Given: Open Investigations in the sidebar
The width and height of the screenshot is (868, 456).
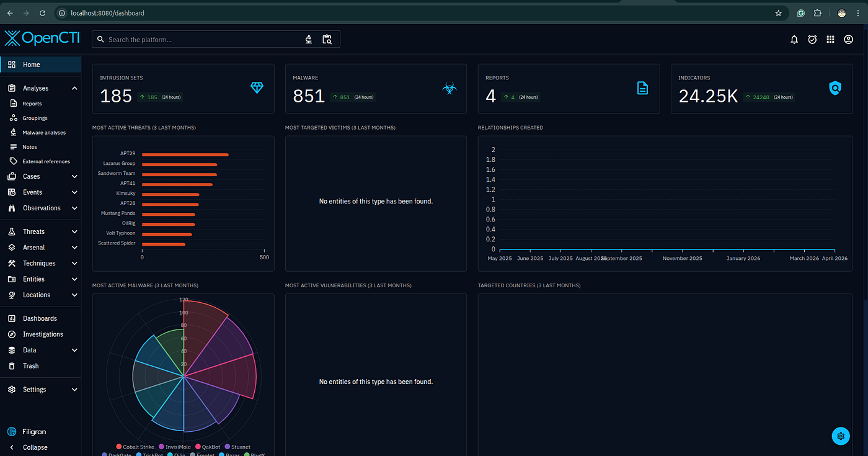Looking at the screenshot, I should 40,334.
